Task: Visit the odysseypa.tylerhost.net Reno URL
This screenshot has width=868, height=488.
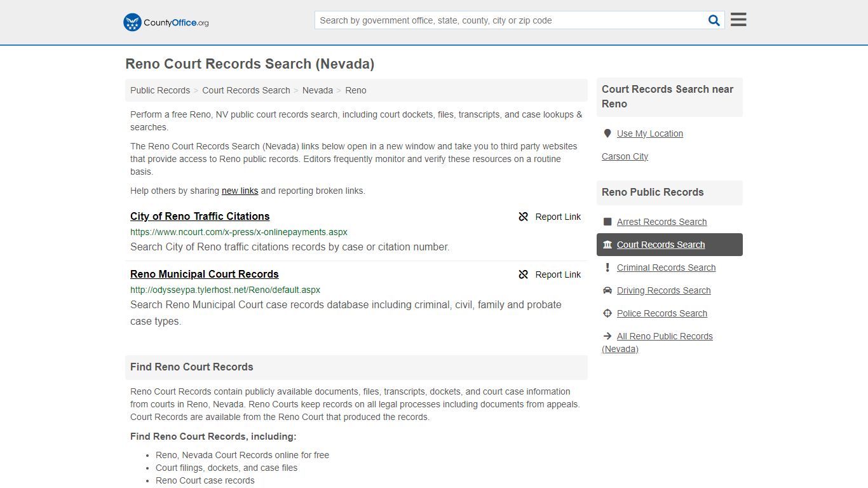Action: point(225,290)
